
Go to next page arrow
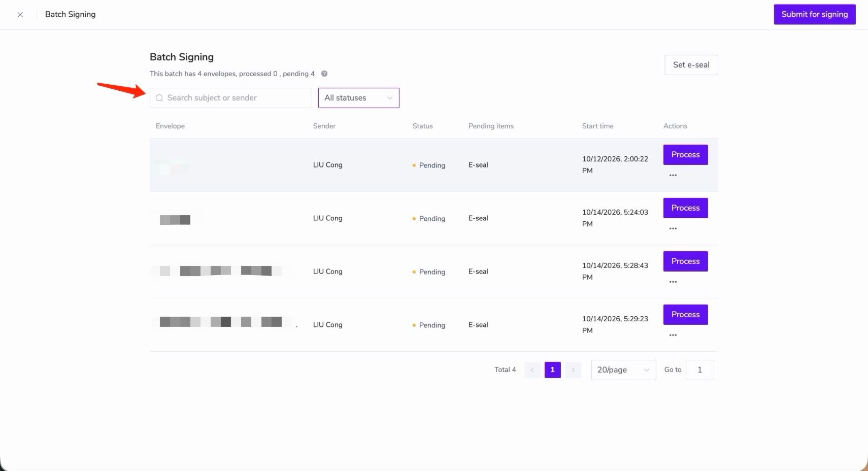pyautogui.click(x=573, y=370)
